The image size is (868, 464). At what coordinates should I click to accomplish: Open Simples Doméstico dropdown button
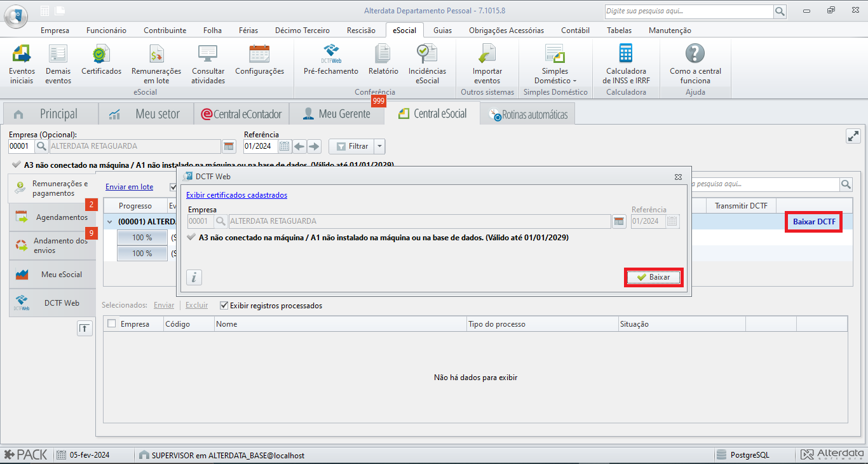[x=555, y=64]
